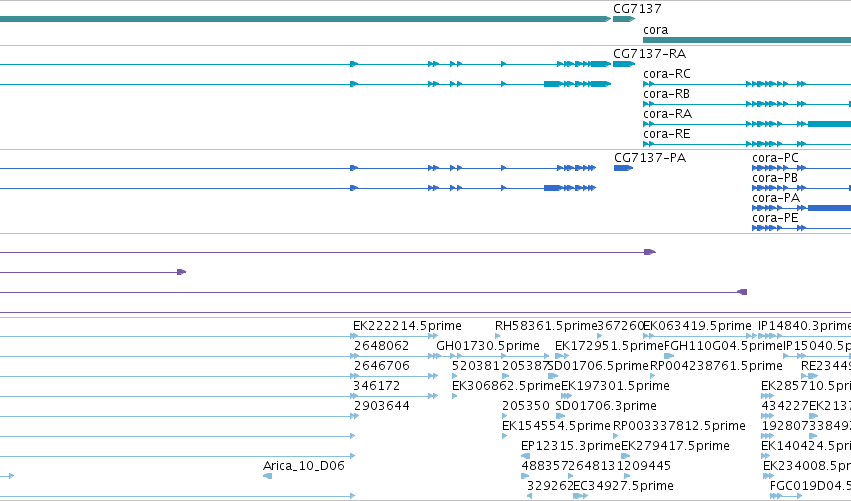Click the RH58361.5prime EST label
Screen dimensions: 851x501
(x=546, y=326)
